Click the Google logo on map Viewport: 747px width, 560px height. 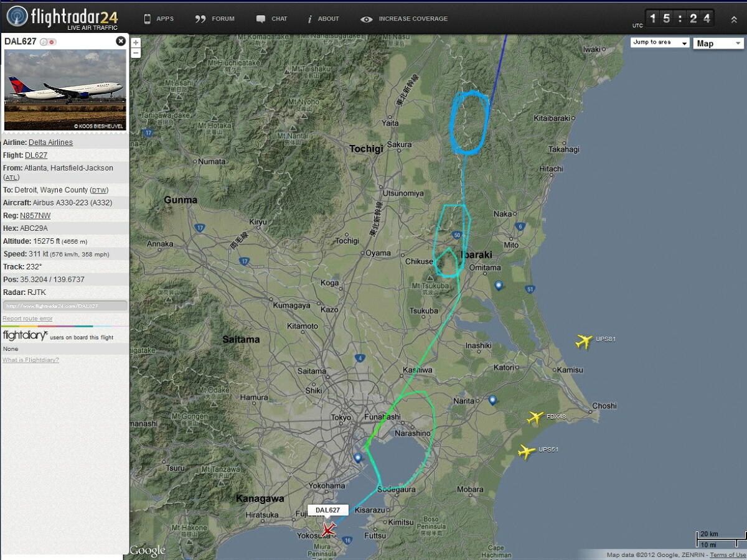point(148,551)
